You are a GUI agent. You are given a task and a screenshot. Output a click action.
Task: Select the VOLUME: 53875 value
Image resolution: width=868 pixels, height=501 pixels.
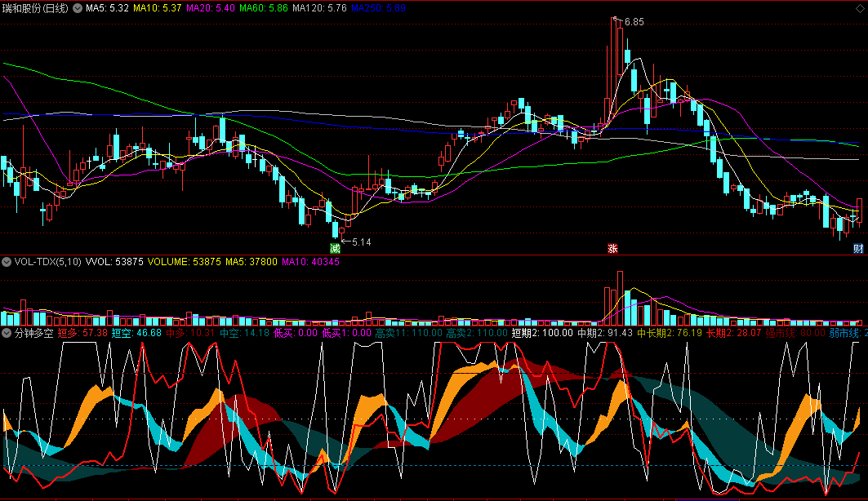click(x=185, y=262)
